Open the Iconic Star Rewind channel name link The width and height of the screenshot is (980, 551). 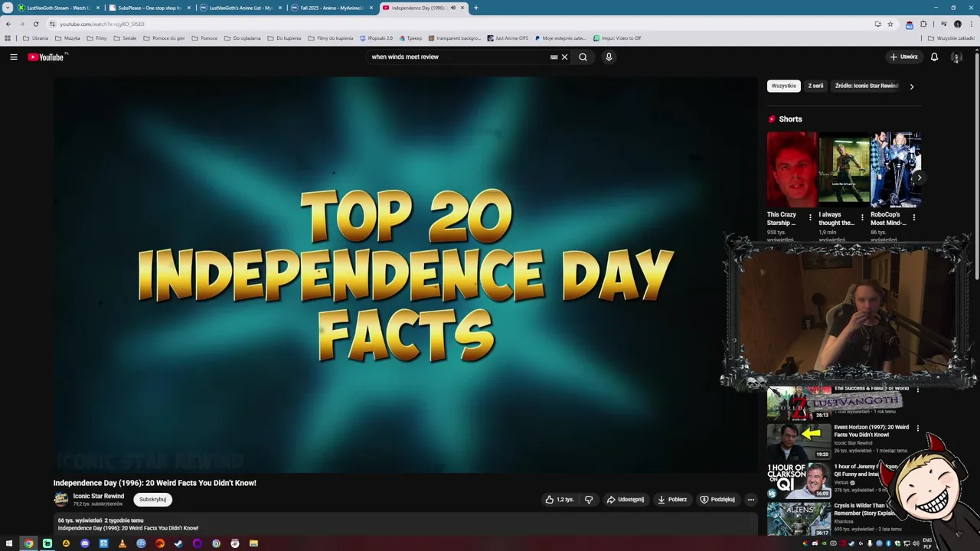point(98,496)
